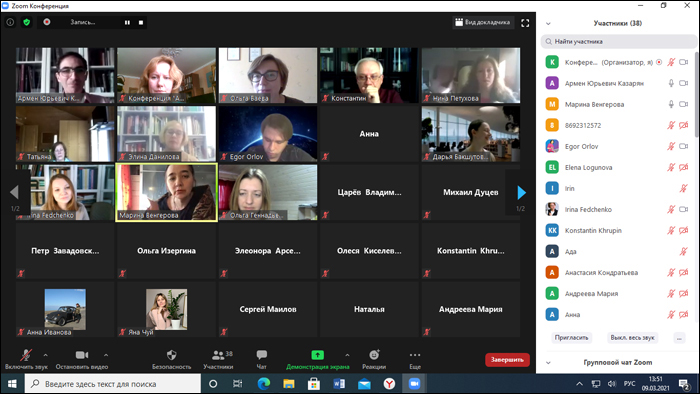Start Демонстрация экрана screen share
Image resolution: width=700 pixels, height=394 pixels.
tap(317, 359)
